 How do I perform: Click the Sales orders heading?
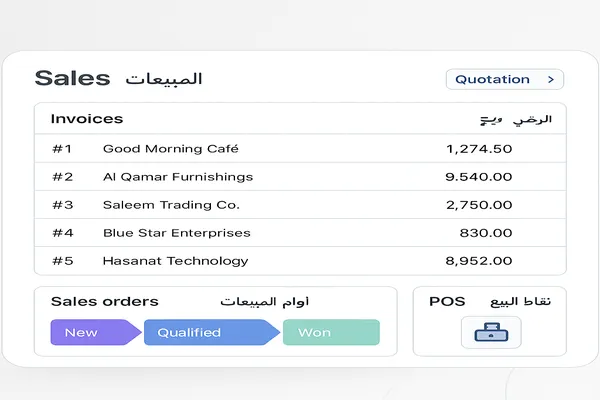[x=104, y=301]
